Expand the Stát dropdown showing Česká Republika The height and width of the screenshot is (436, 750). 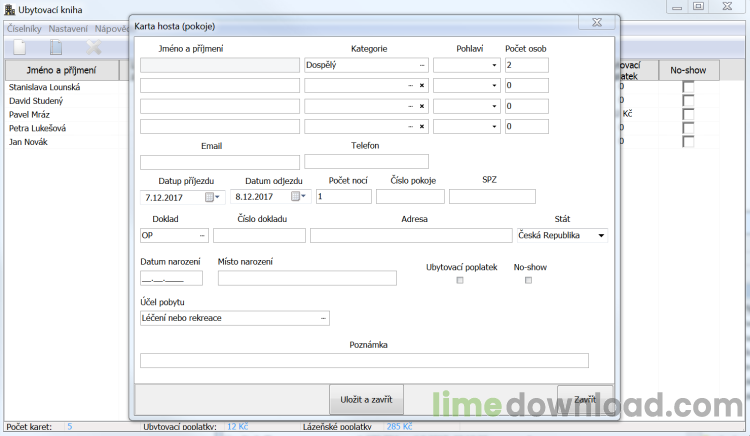pos(601,235)
